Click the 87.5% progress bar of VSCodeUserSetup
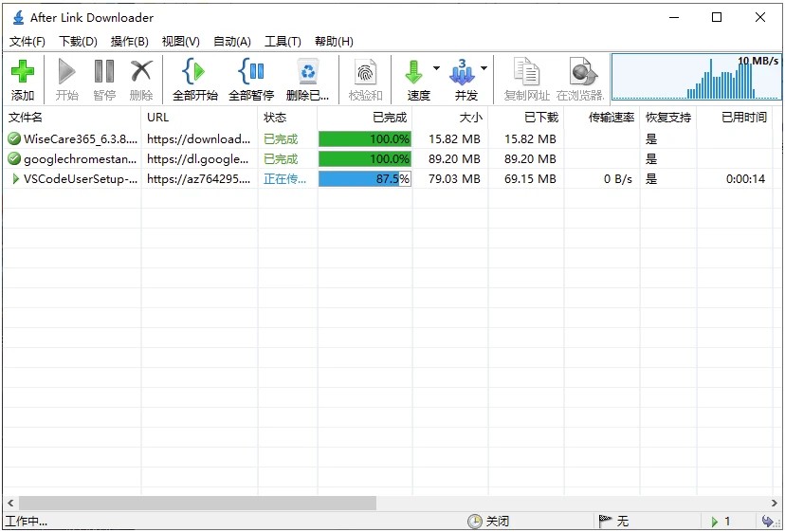Screen dimensions: 785x532 365,178
